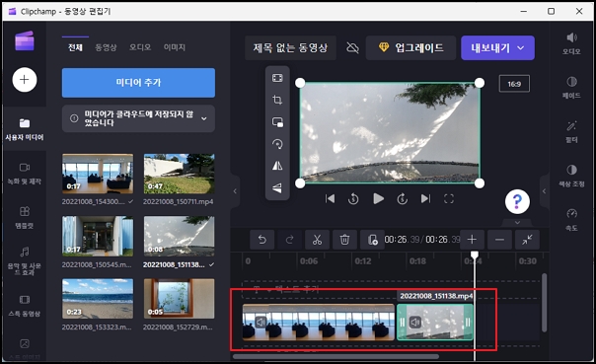Click the redo arrow in timeline toolbar
596x364 pixels.
(290, 240)
